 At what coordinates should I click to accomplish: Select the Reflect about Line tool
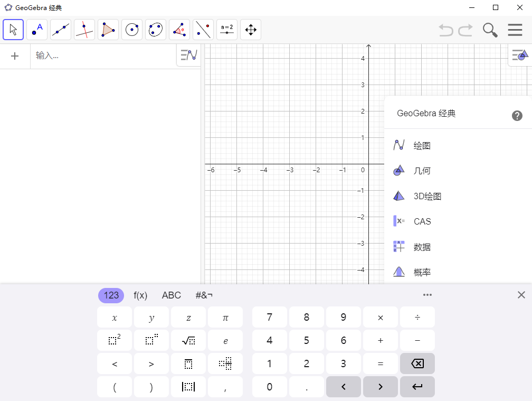point(203,30)
